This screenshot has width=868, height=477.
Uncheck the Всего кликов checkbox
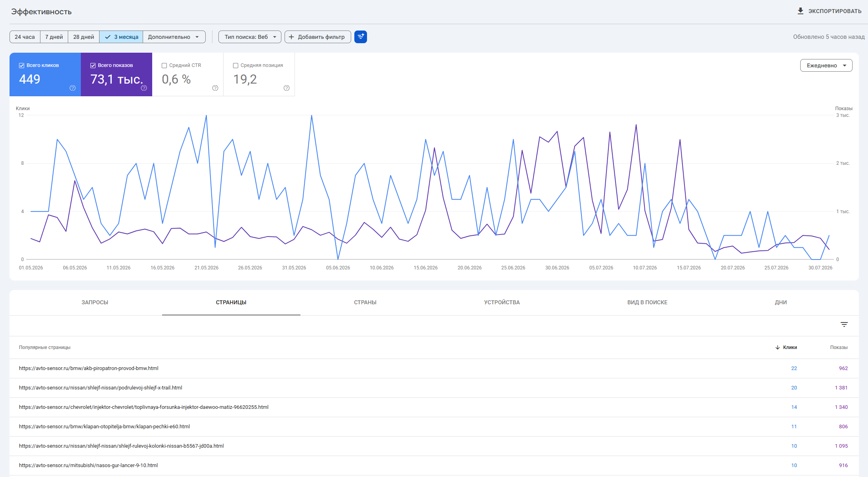[x=22, y=65]
